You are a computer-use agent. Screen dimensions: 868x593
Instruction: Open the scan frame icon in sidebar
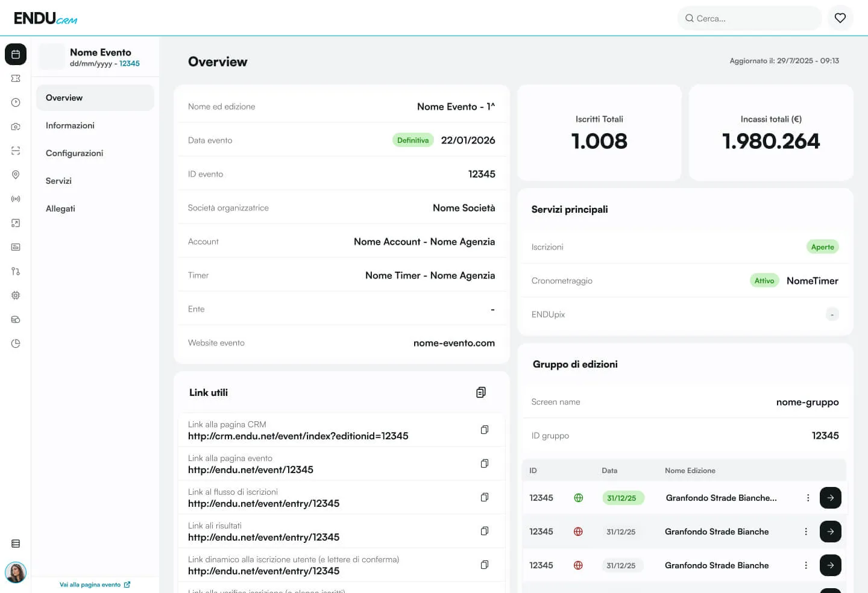[x=16, y=151]
